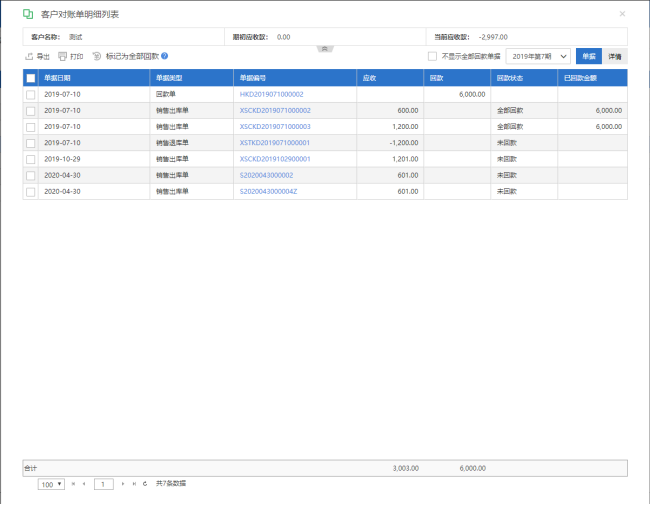This screenshot has width=650, height=505.
Task: Click the 导出 button label
Action: pos(43,56)
